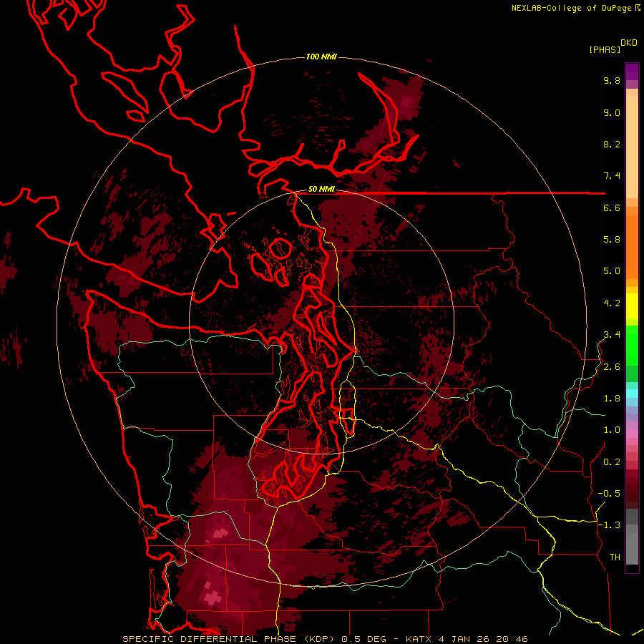Select the 3.4 legend tick label
The width and height of the screenshot is (644, 644).
click(x=612, y=335)
